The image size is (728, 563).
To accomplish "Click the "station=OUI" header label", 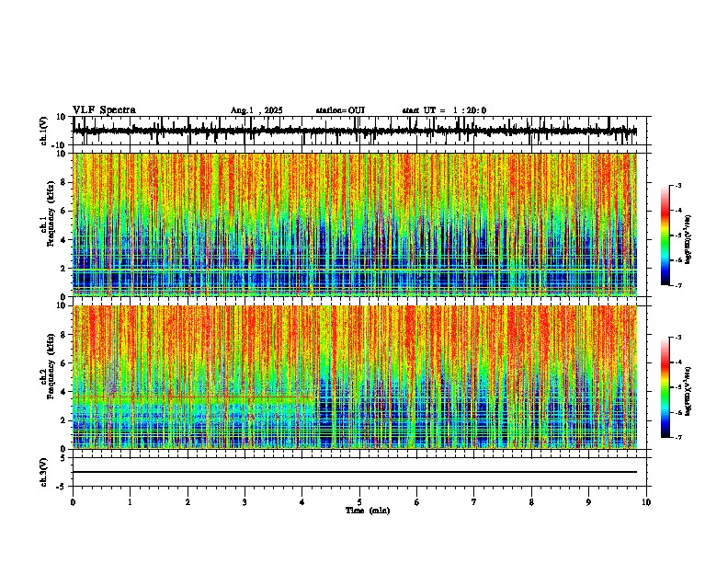I will [340, 110].
